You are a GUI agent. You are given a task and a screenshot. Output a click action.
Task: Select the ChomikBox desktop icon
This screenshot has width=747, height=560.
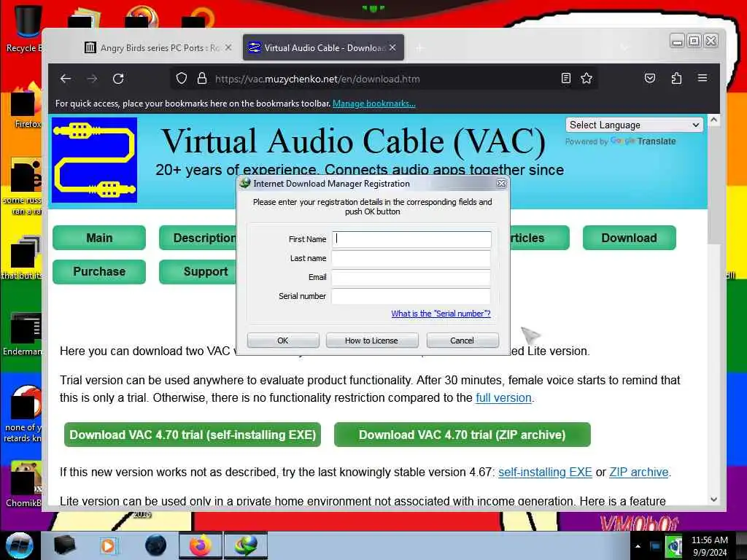(x=24, y=483)
